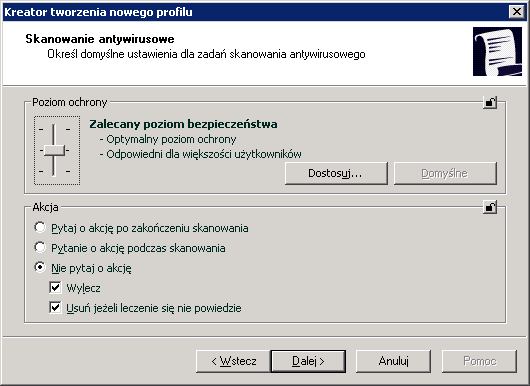Screen dimensions: 530x386
Task: Uncheck the Wylecz checkbox
Action: 55,288
